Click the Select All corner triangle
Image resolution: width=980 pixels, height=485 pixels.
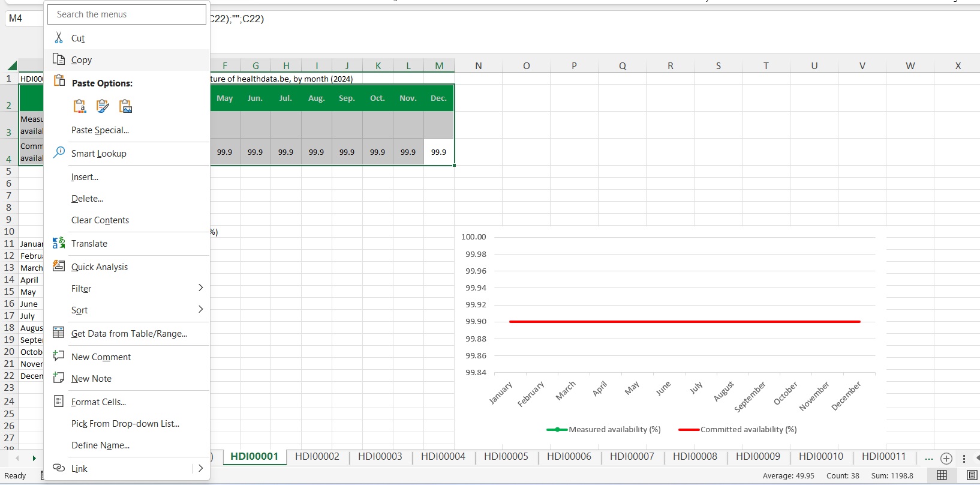[12, 66]
